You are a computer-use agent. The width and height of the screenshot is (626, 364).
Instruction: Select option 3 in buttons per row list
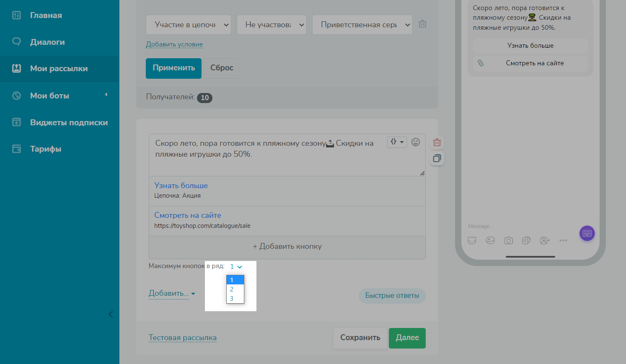click(232, 299)
